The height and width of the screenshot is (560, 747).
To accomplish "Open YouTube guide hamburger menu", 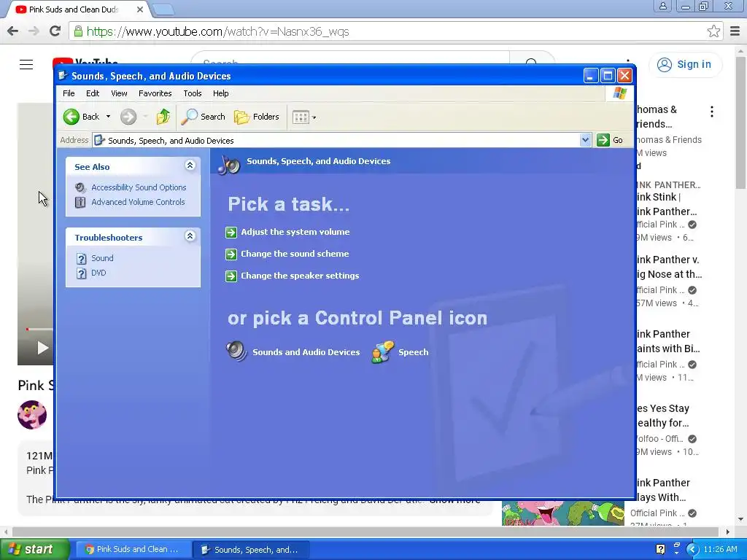I will (x=26, y=64).
